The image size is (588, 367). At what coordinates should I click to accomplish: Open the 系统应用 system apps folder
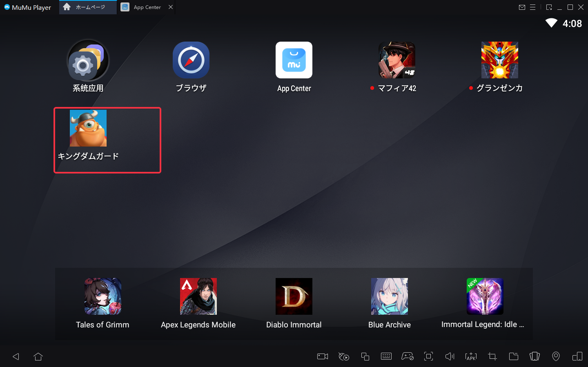tap(88, 60)
